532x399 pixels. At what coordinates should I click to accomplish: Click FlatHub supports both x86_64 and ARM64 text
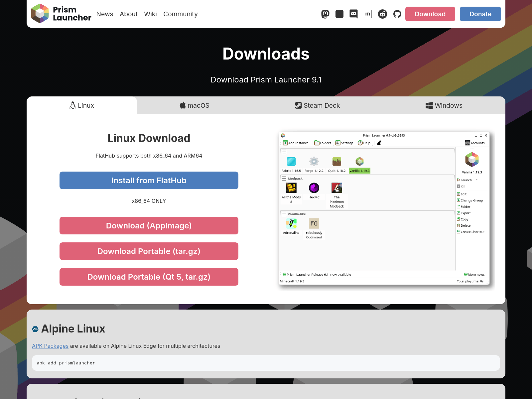149,156
